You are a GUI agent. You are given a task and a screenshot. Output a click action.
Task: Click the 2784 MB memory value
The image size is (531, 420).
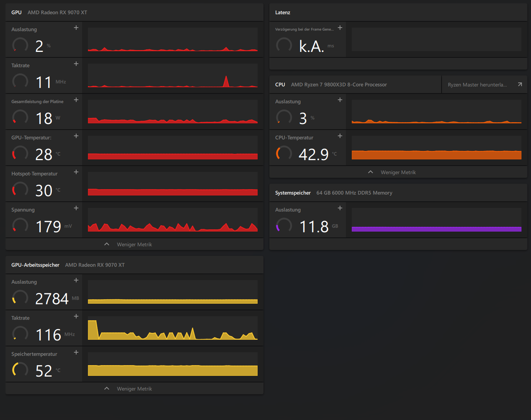52,299
